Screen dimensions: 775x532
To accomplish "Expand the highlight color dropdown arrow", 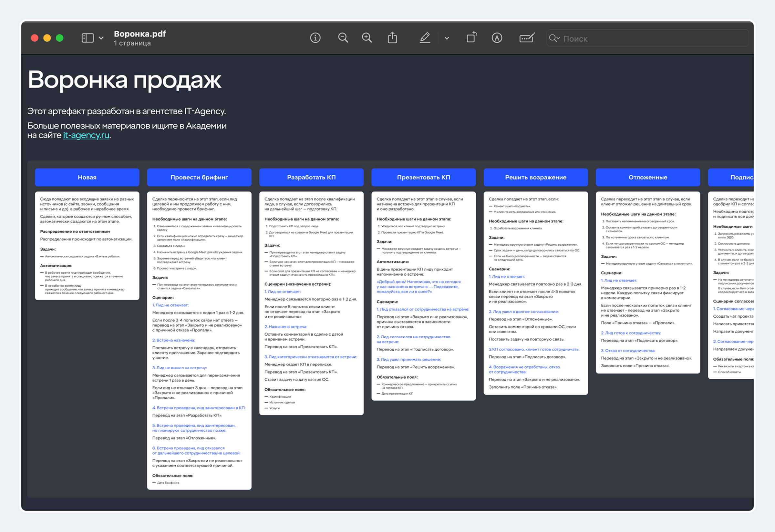I will (447, 38).
